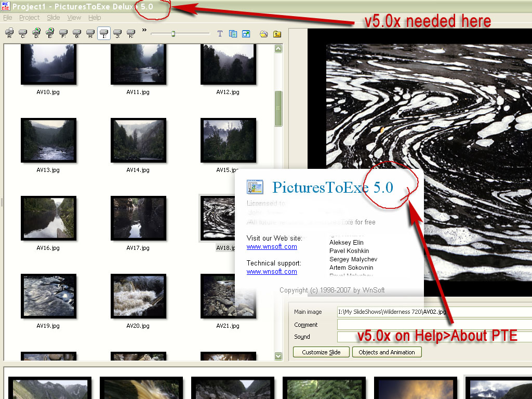The image size is (532, 399).
Task: Select thumbnail AV18.jpg swirl image
Action: tap(218, 218)
